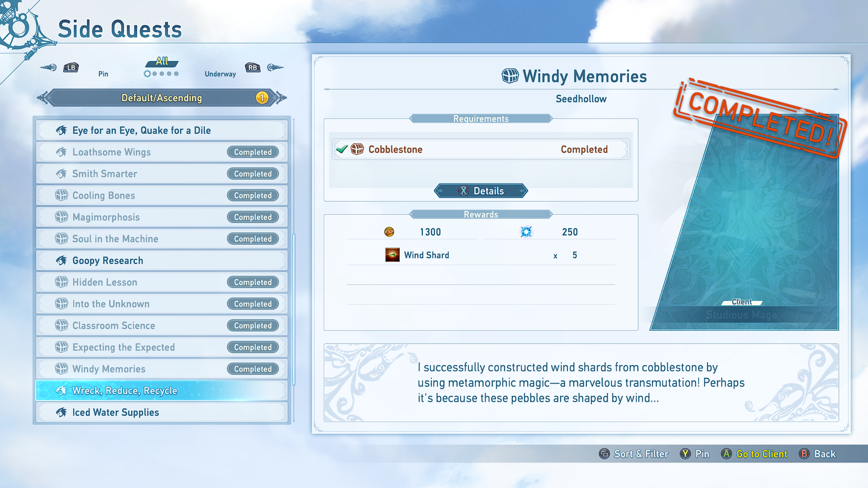The width and height of the screenshot is (868, 488).
Task: Open the Default/Ascending sort selector
Action: [161, 98]
